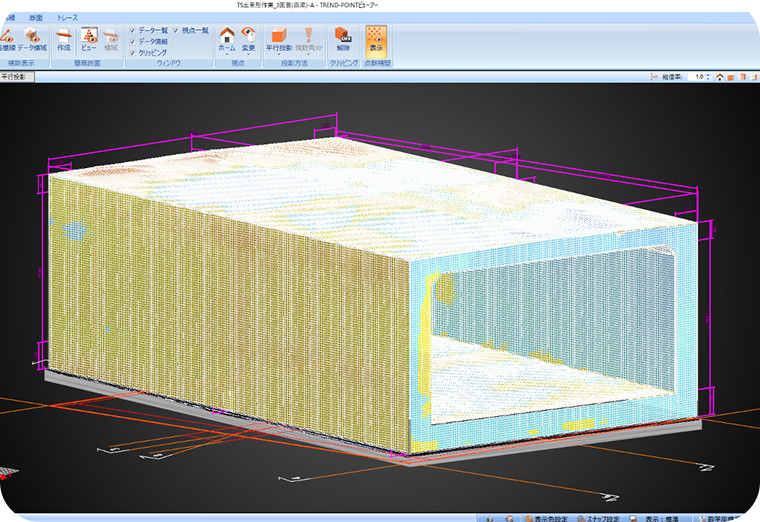Image resolution: width=760 pixels, height=522 pixels.
Task: Toggle the 表示 point cloud display icon
Action: [376, 38]
